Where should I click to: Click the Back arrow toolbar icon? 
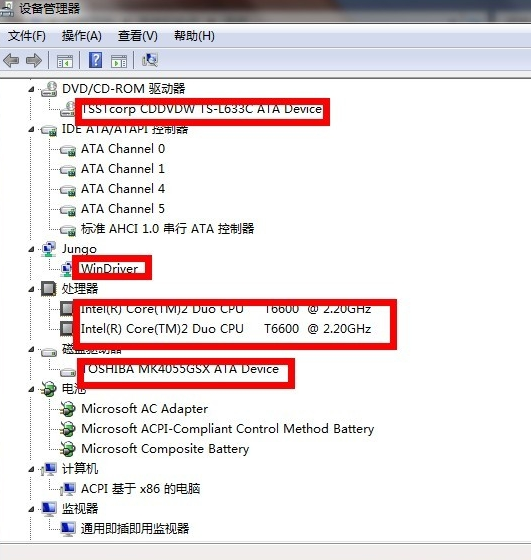(x=11, y=60)
